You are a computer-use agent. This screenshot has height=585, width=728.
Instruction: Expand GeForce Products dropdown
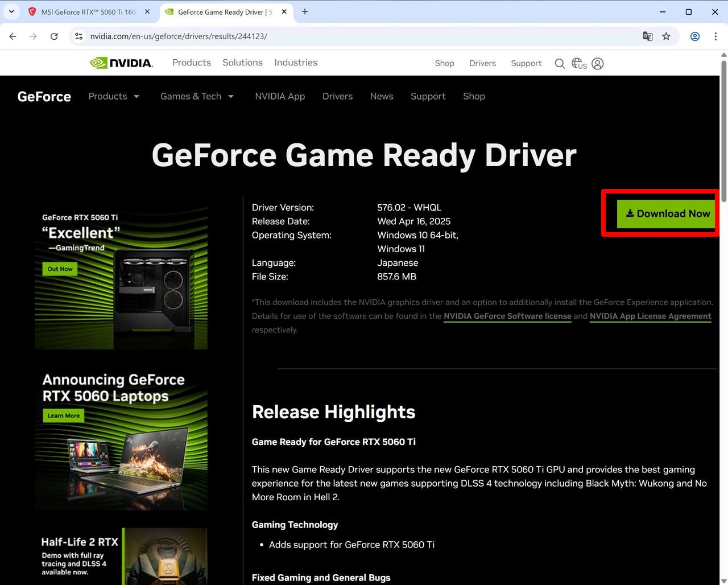[x=114, y=96]
